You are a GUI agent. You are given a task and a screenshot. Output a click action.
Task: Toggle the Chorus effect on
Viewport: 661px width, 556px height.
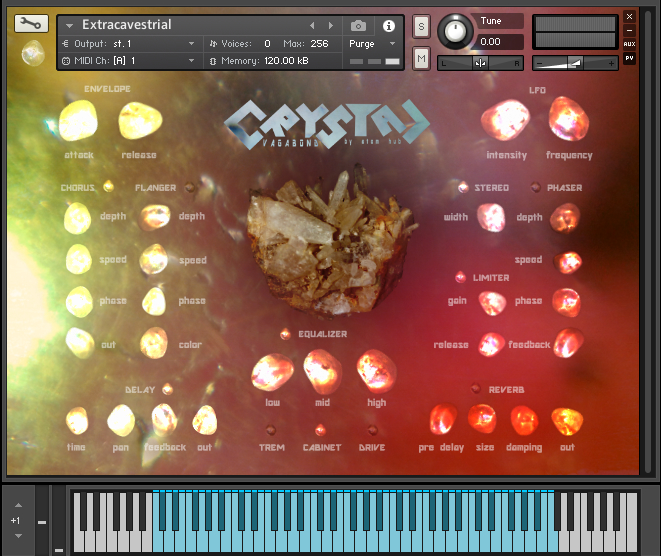tap(108, 187)
